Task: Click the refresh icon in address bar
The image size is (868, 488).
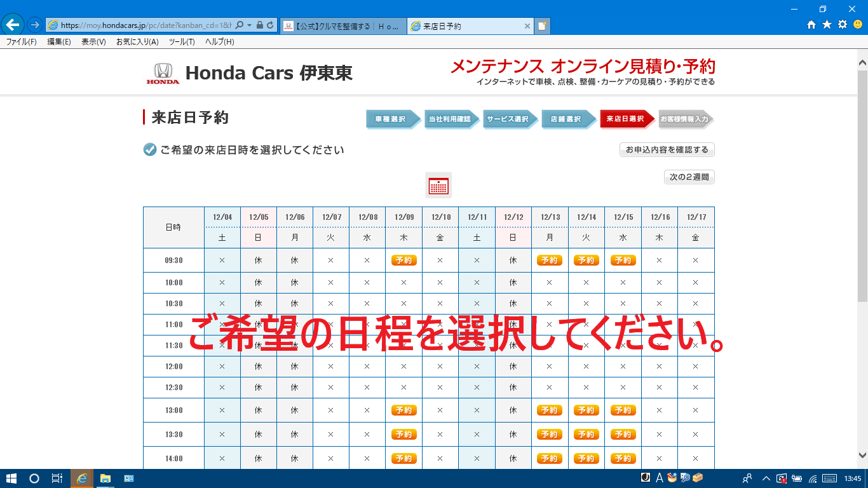Action: pyautogui.click(x=270, y=25)
